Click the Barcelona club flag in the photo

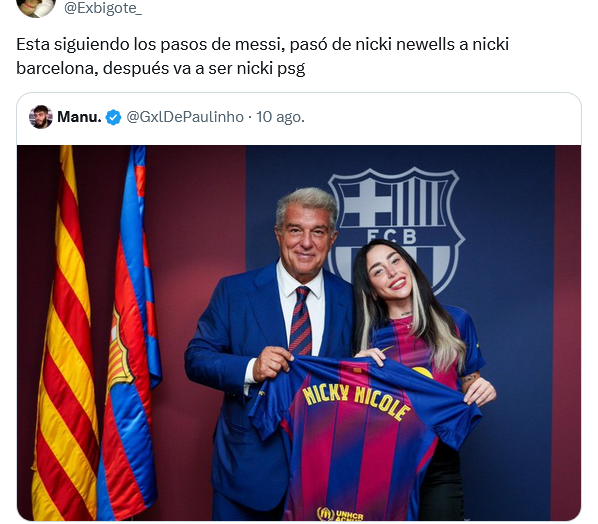point(128,336)
